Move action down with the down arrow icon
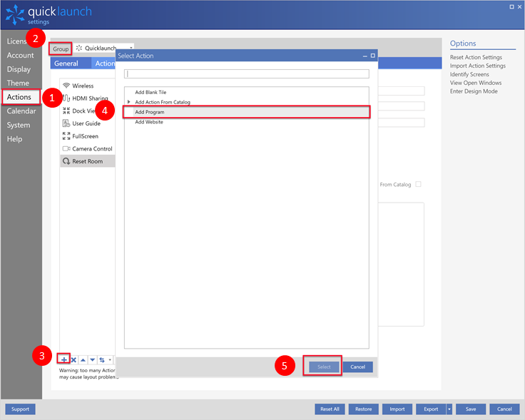The height and width of the screenshot is (420, 525). pyautogui.click(x=93, y=360)
